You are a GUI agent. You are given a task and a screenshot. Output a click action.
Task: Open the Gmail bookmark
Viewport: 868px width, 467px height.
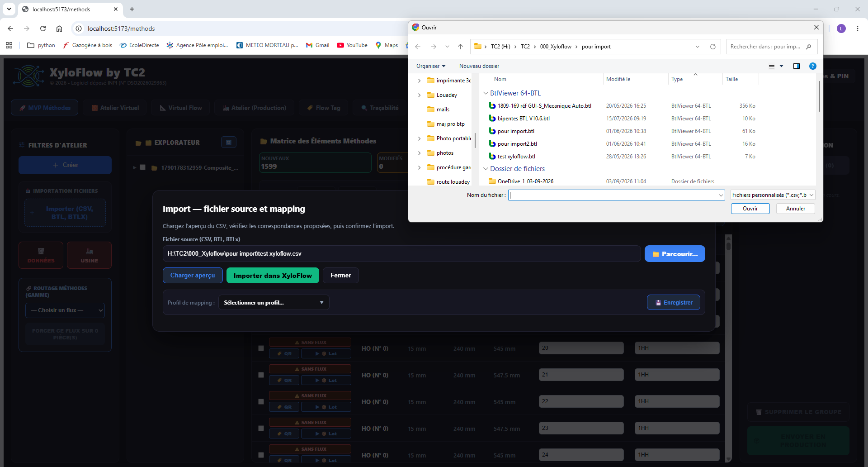click(317, 45)
